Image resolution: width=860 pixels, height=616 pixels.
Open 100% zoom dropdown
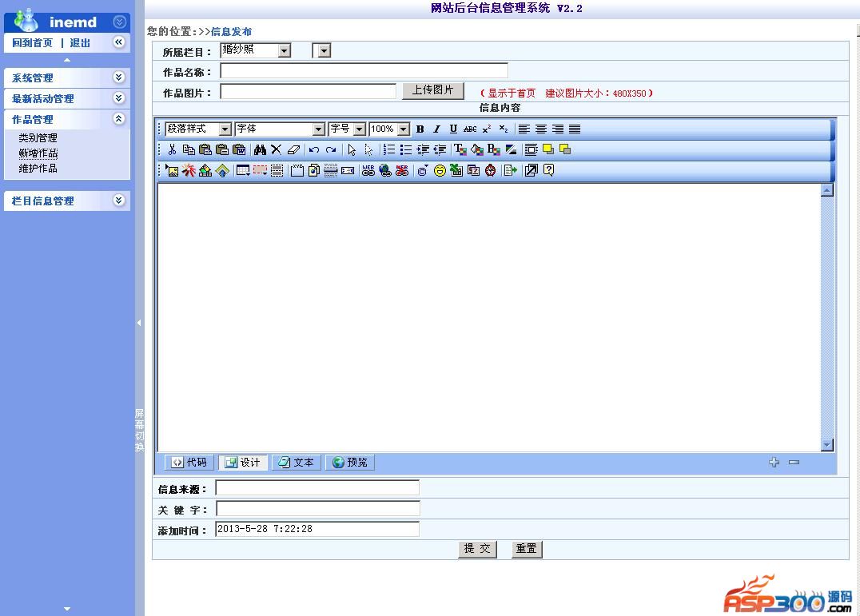coord(389,129)
